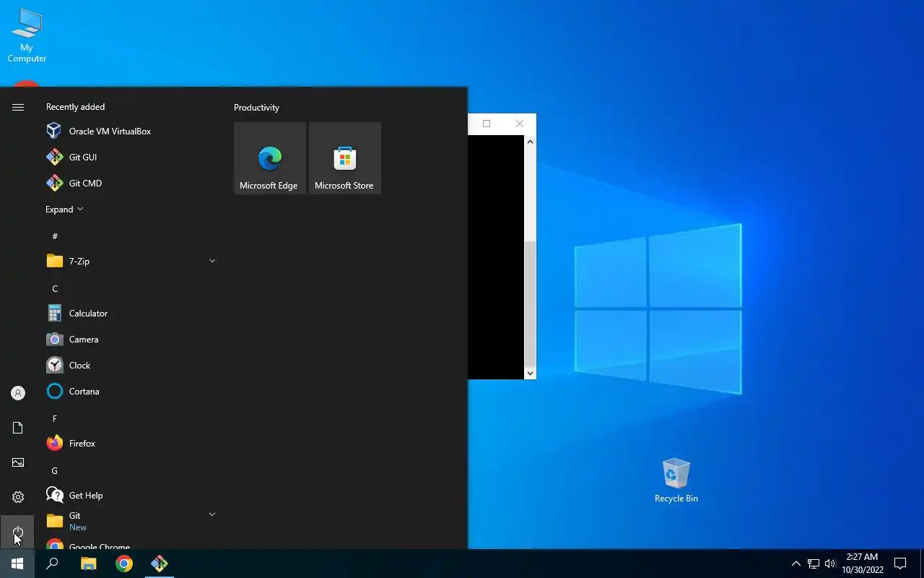Open Settings gear in Start sidebar
The height and width of the screenshot is (578, 924).
click(18, 497)
